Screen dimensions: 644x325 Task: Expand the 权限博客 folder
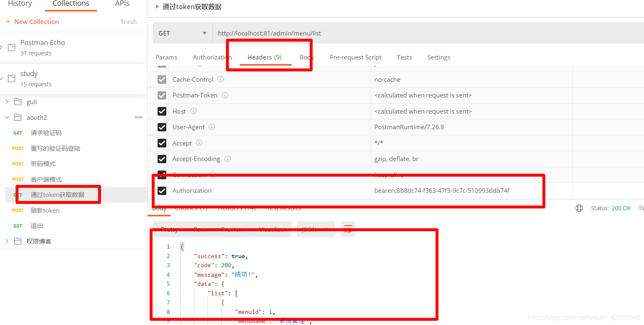[7, 241]
